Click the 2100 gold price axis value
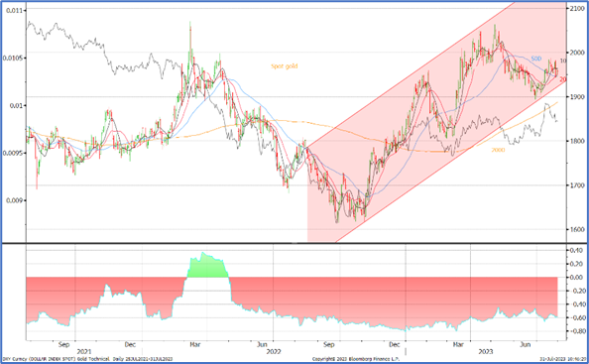 [x=576, y=9]
